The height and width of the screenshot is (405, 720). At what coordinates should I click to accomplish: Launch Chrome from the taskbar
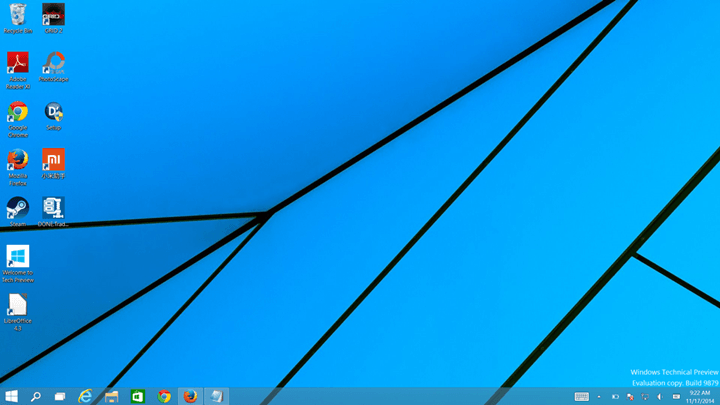[x=164, y=396]
